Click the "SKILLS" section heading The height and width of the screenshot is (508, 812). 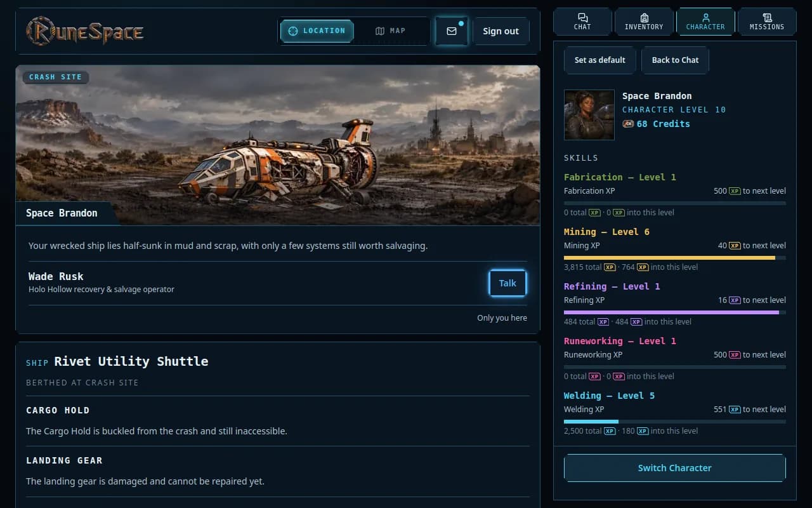(581, 157)
